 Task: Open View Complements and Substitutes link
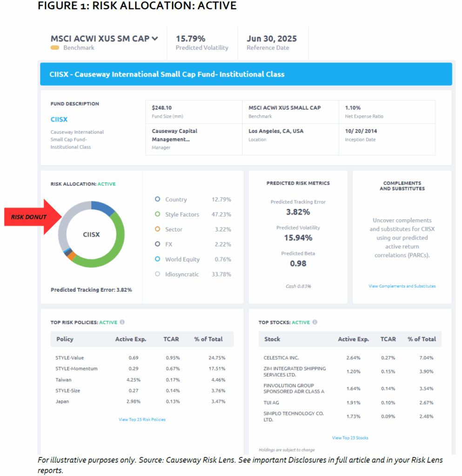(402, 286)
